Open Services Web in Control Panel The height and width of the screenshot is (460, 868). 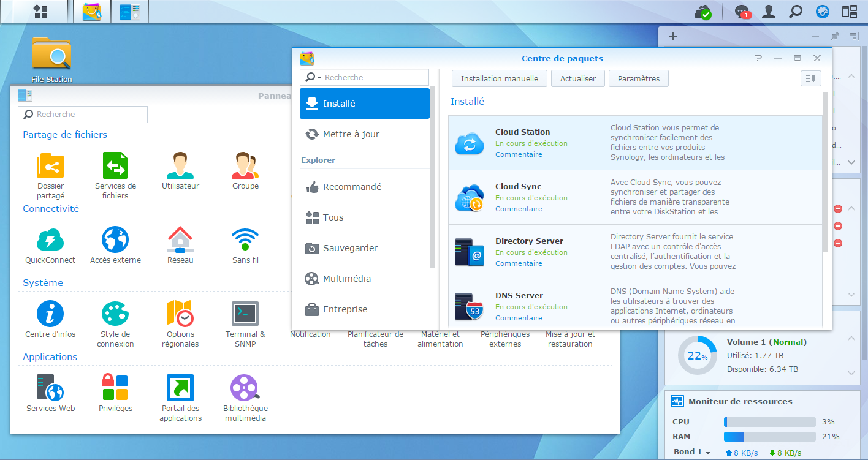(x=50, y=394)
